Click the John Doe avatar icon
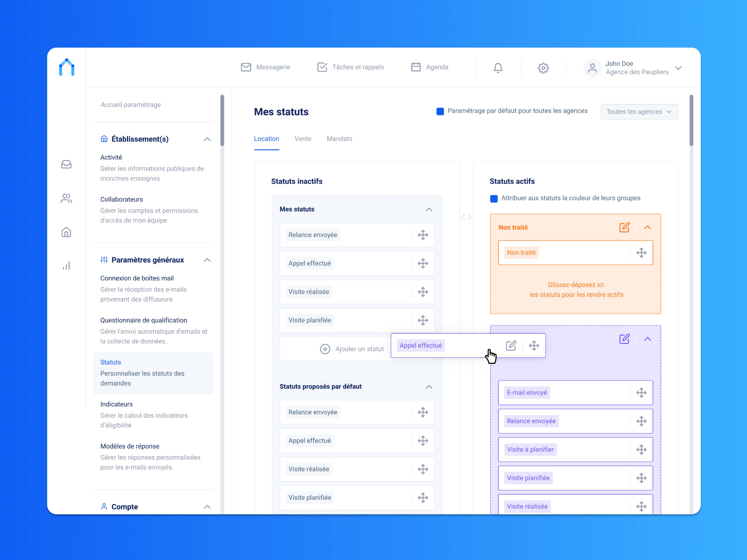This screenshot has width=747, height=560. point(592,68)
